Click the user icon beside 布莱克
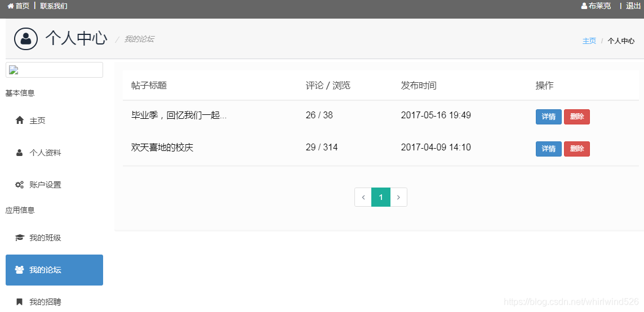 pyautogui.click(x=584, y=6)
